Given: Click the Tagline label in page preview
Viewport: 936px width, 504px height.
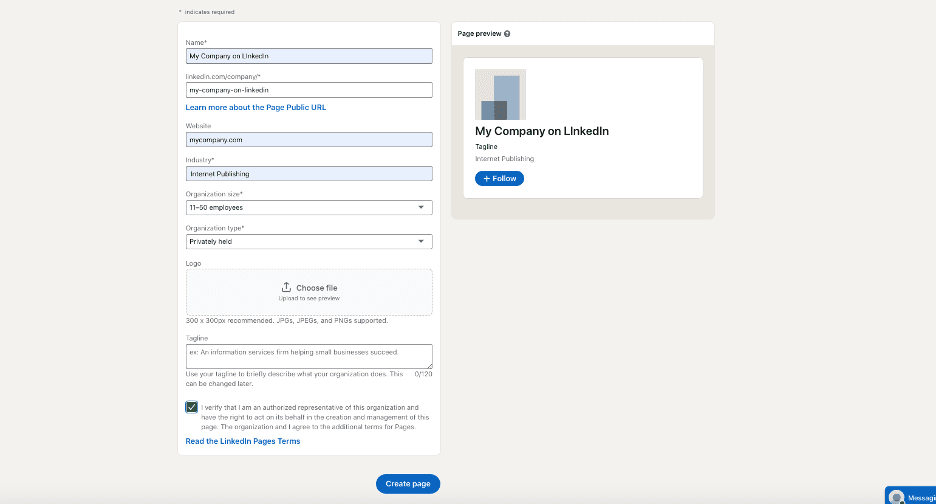Looking at the screenshot, I should [x=486, y=147].
